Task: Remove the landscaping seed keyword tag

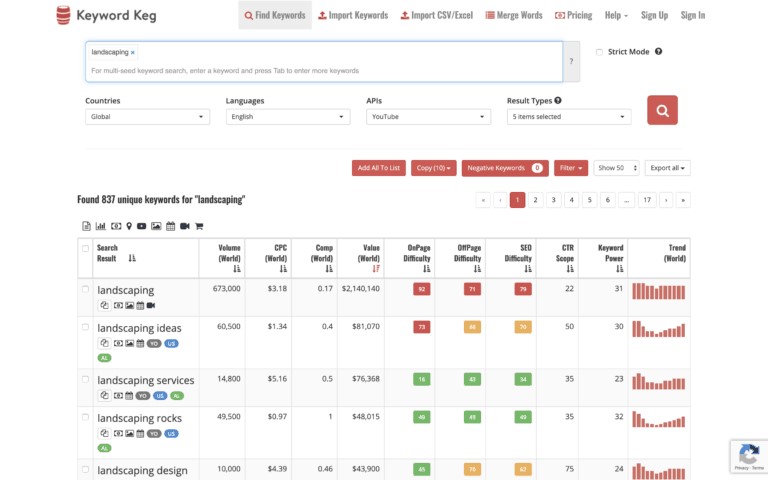Action: [x=133, y=52]
